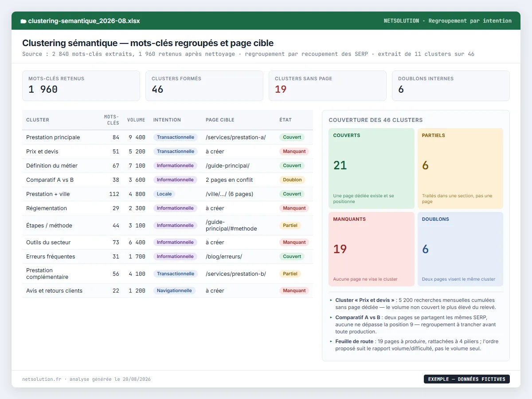Screen dimensions: 532x399
Task: Select the blue DOUBLONS 6 tile
Action: (460, 249)
